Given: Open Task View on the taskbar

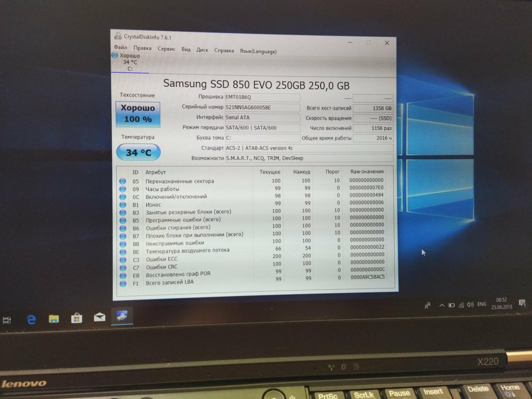Looking at the screenshot, I should [7, 320].
